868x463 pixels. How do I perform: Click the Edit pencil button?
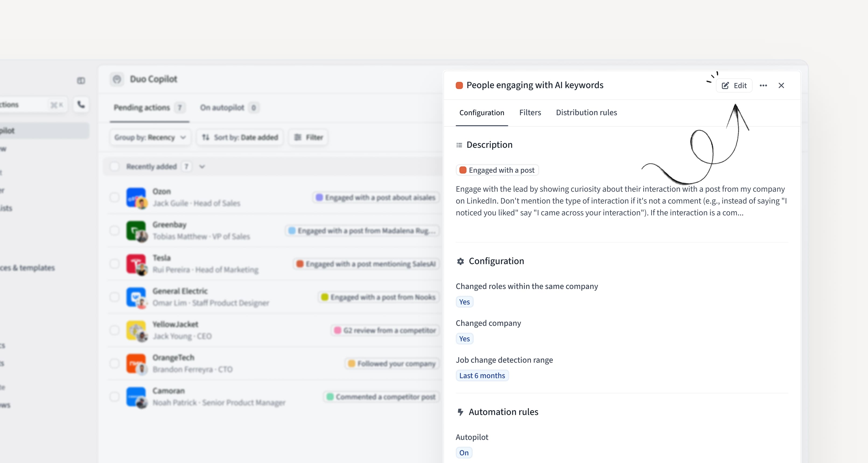(734, 86)
